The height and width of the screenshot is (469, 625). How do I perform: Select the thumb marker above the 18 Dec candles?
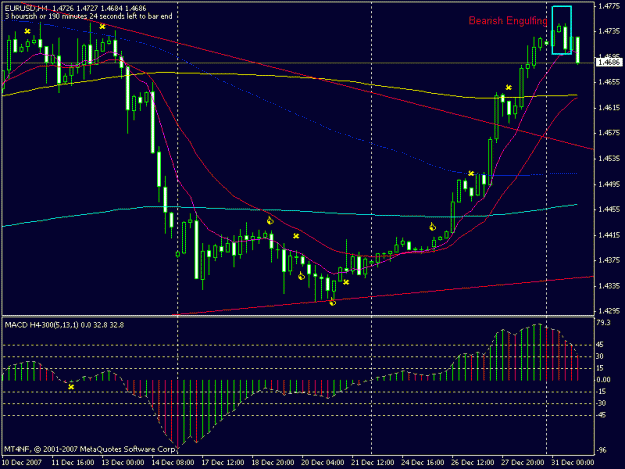[270, 220]
